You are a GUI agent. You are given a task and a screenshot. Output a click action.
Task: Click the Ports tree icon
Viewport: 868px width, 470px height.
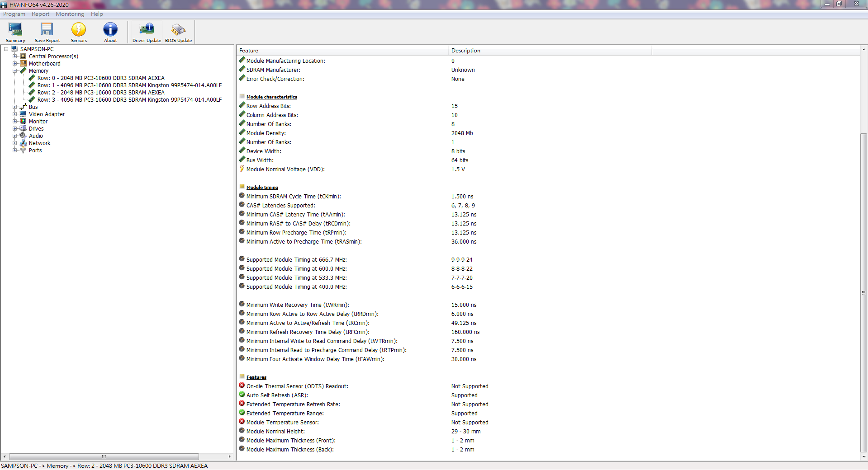point(23,150)
